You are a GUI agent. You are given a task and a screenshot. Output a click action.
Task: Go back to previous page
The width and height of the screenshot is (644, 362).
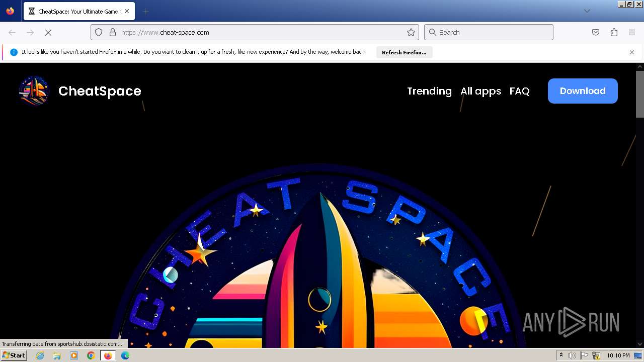pos(12,32)
